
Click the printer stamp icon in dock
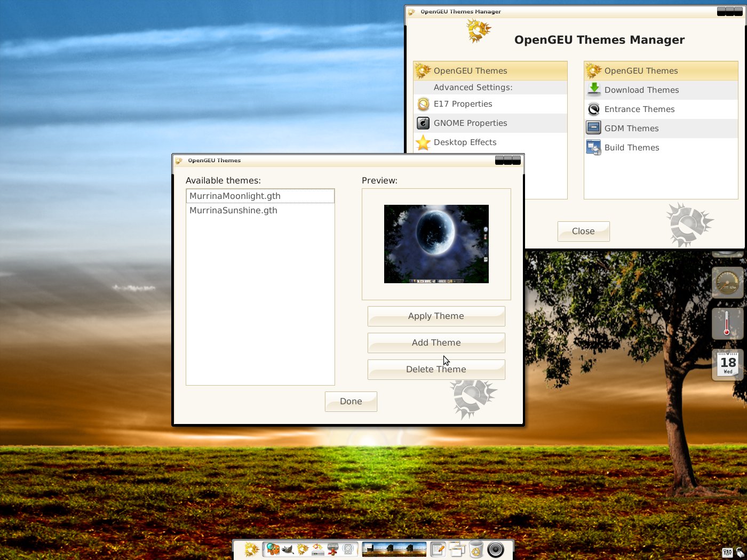click(333, 549)
